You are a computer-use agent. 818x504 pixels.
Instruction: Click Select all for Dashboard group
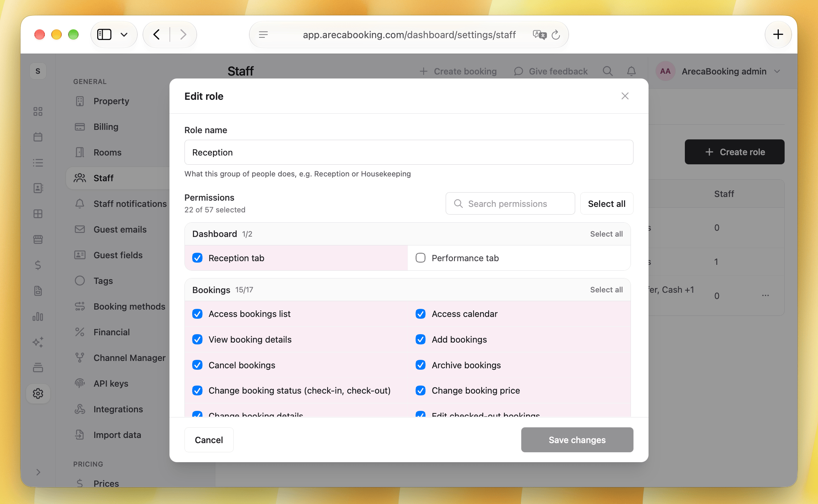tap(606, 234)
